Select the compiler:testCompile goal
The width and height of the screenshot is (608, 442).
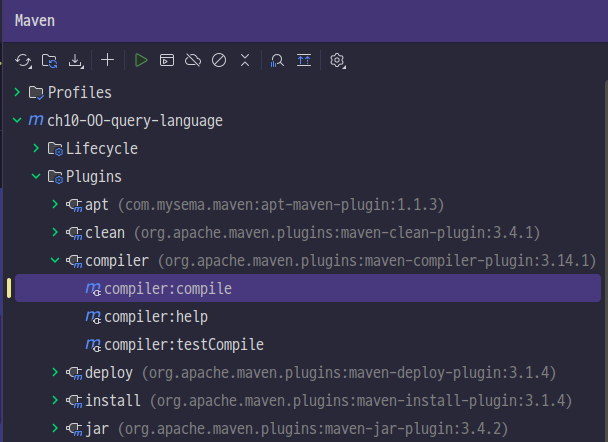174,345
